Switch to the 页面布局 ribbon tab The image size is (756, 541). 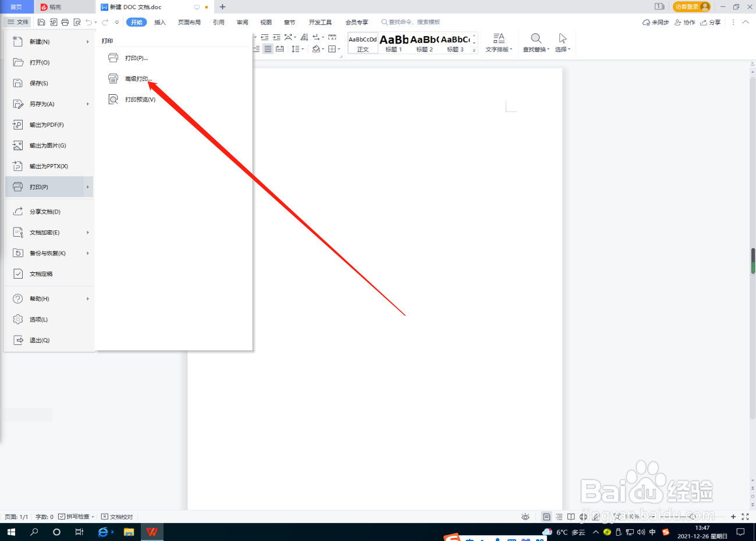coord(189,22)
